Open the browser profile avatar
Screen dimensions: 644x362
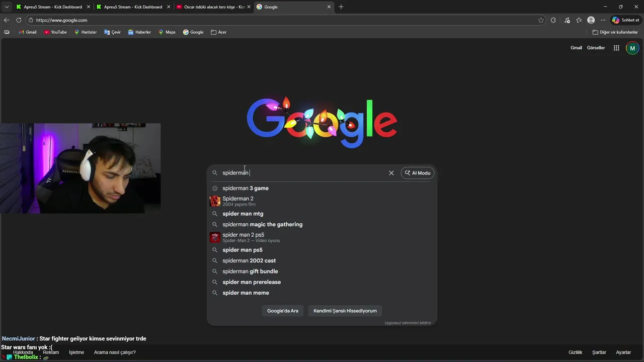591,20
